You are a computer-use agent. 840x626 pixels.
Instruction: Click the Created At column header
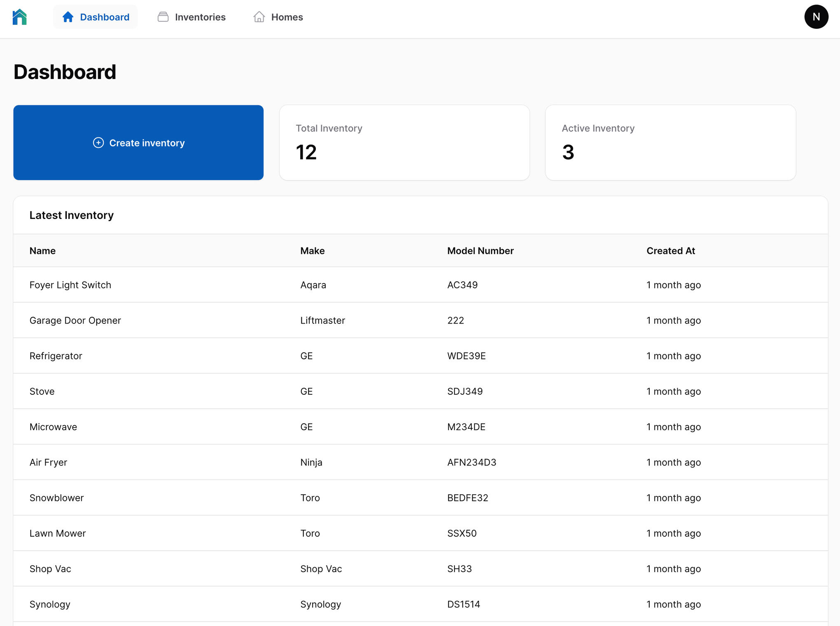670,251
